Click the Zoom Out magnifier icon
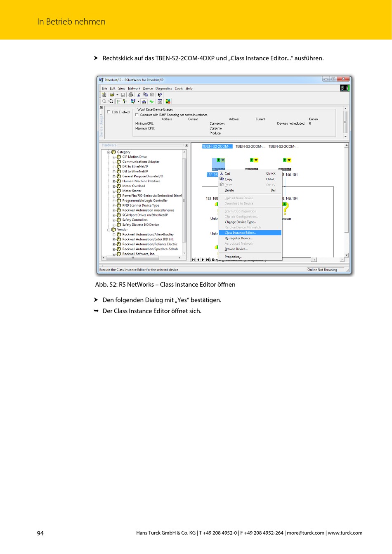Viewport: 392px width, 554px height. 111,101
